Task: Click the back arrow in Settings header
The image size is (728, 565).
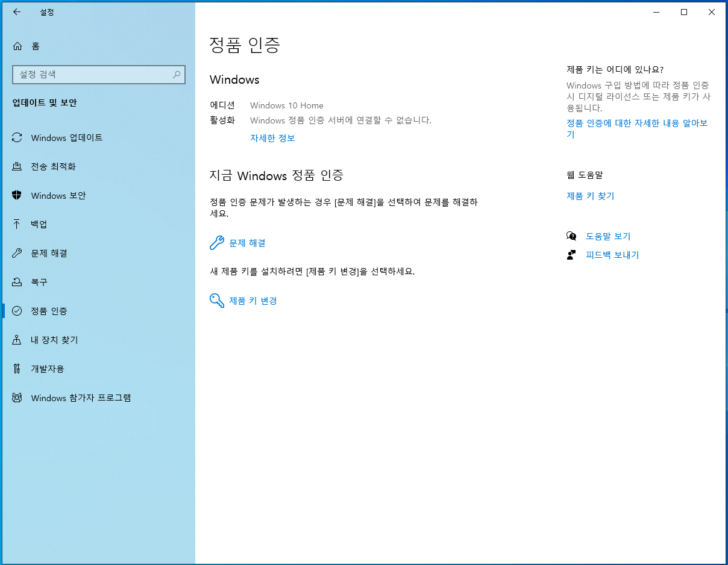Action: pyautogui.click(x=17, y=12)
